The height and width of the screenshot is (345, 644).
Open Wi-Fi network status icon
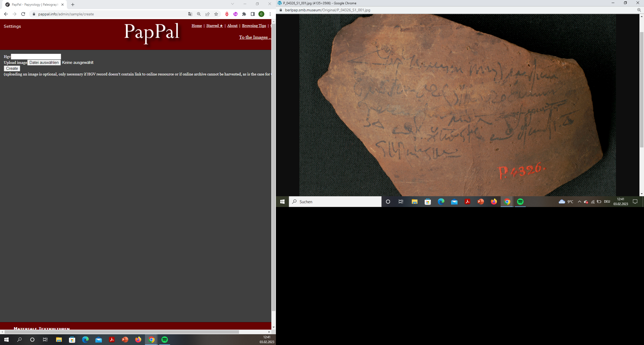pyautogui.click(x=593, y=202)
